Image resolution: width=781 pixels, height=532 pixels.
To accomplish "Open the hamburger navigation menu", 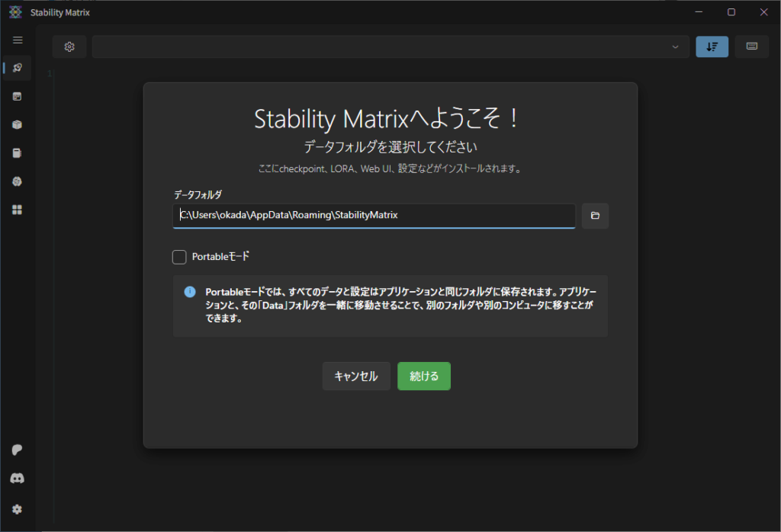I will click(x=18, y=40).
